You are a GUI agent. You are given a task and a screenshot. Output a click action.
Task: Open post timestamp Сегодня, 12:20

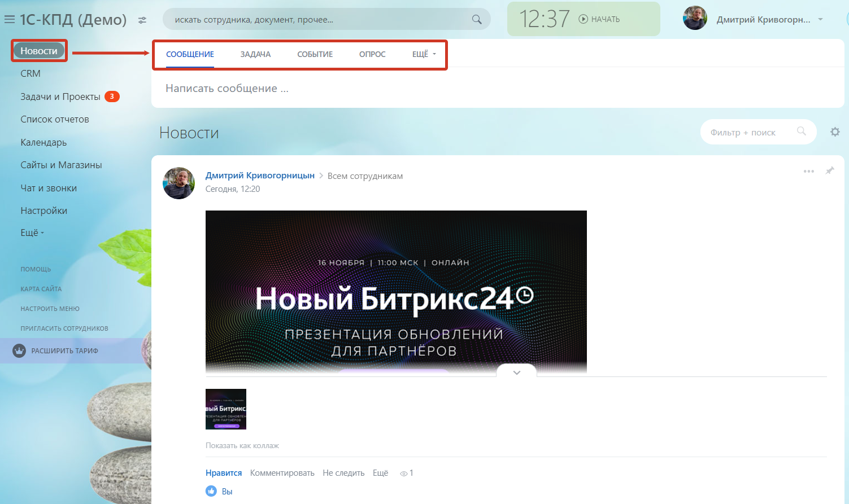[x=233, y=189]
